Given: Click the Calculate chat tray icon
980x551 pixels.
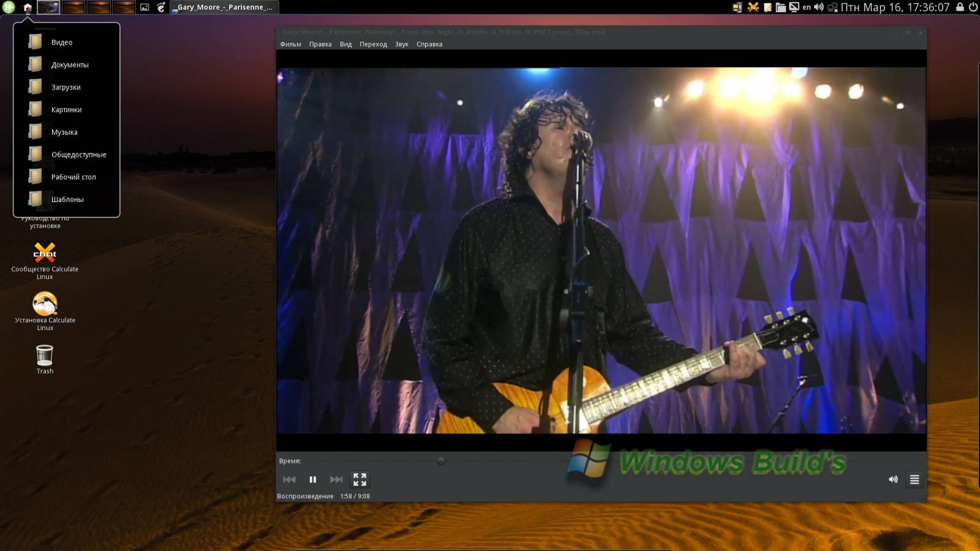Looking at the screenshot, I should (x=753, y=7).
